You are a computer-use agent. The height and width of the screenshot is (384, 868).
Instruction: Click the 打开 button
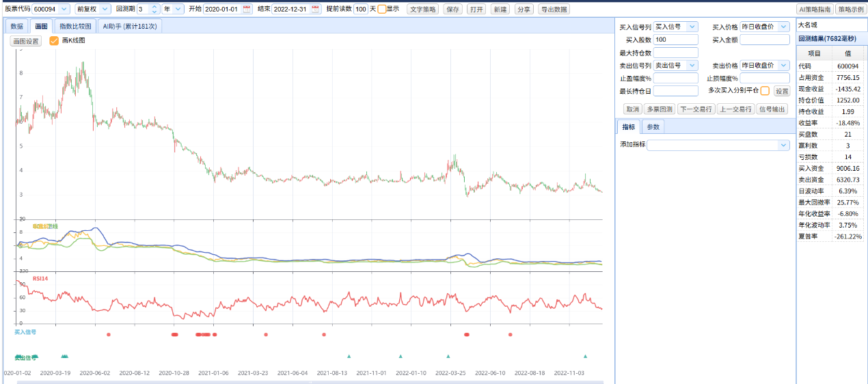click(x=476, y=10)
